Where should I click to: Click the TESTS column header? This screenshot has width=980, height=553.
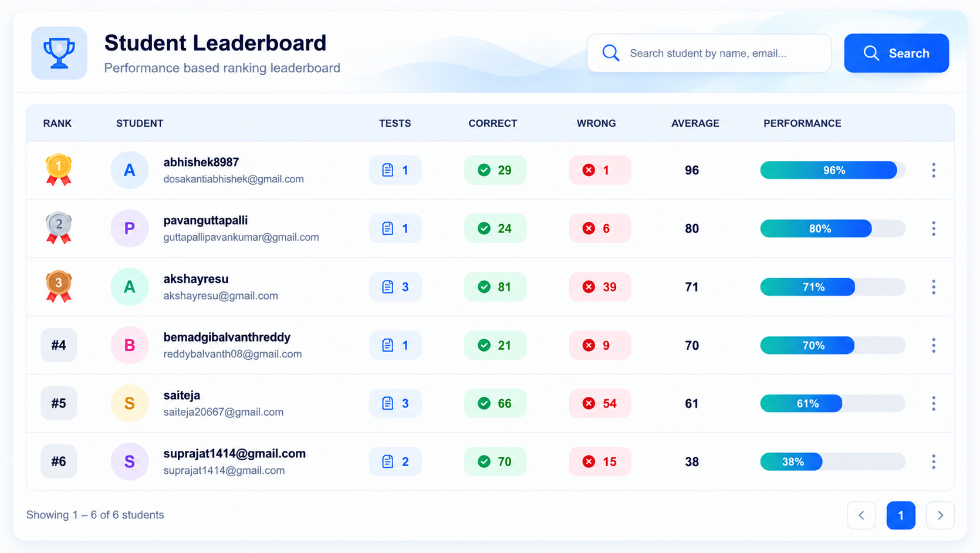(x=395, y=123)
